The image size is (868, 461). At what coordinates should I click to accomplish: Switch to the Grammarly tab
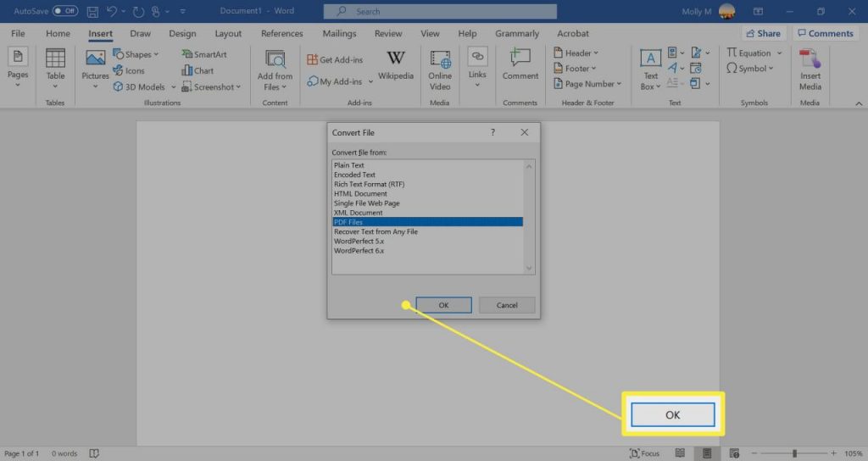point(517,33)
